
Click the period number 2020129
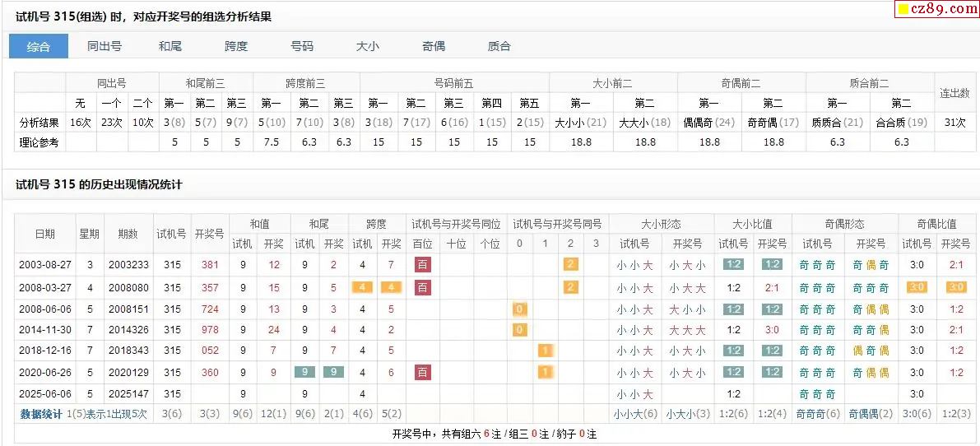point(128,372)
